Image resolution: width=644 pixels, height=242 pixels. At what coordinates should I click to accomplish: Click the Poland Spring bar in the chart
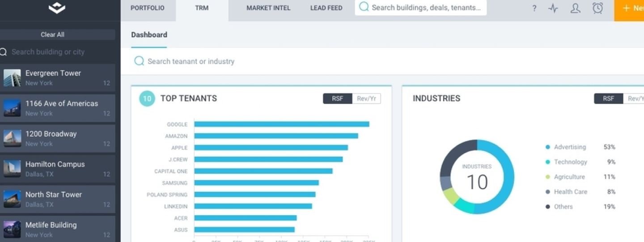coord(255,194)
